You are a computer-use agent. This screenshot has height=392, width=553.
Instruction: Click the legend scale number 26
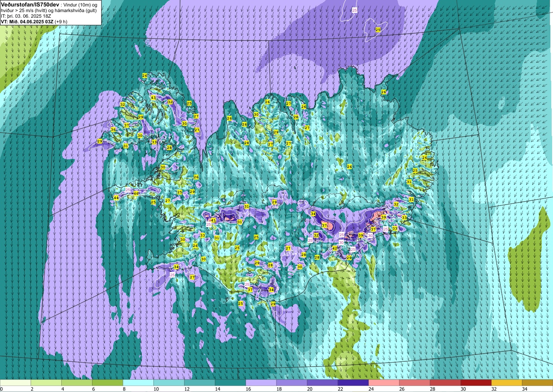(x=401, y=389)
